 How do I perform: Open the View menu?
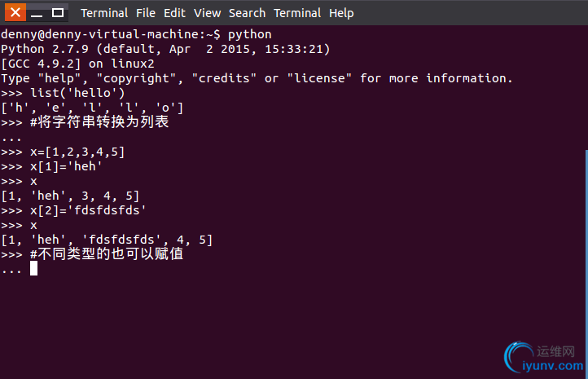point(207,13)
